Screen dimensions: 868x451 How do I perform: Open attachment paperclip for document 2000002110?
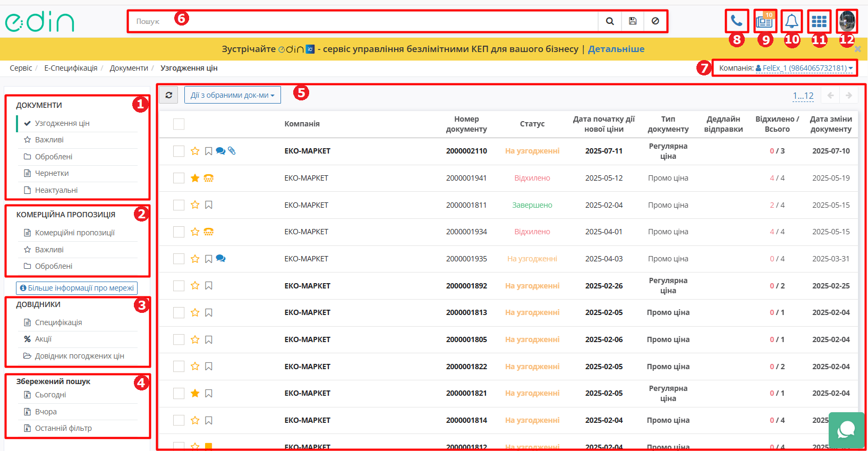click(x=232, y=151)
